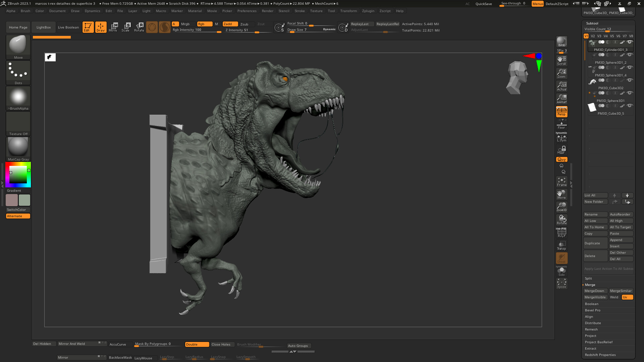Expand the Redshift Properties section
The height and width of the screenshot is (362, 644).
(x=600, y=355)
